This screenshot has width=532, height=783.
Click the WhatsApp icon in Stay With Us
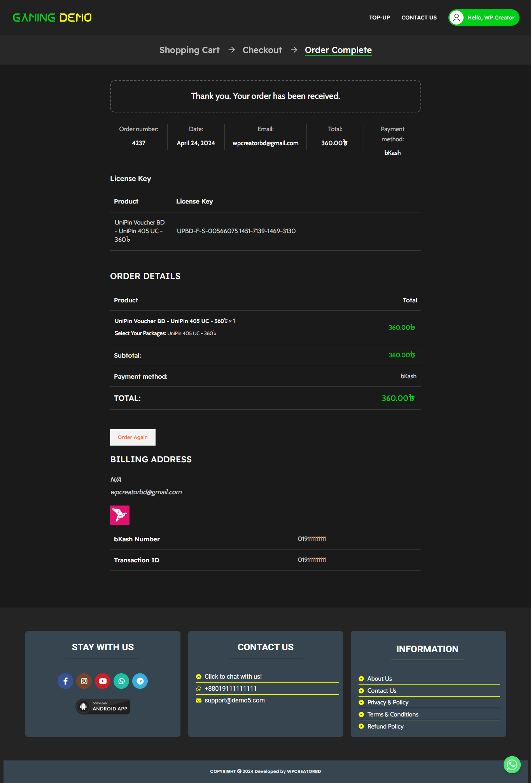[121, 681]
